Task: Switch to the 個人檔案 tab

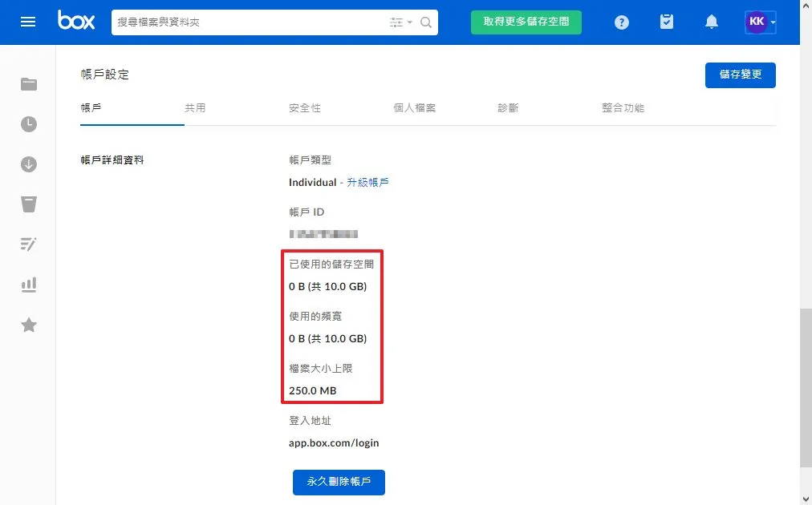Action: coord(414,107)
